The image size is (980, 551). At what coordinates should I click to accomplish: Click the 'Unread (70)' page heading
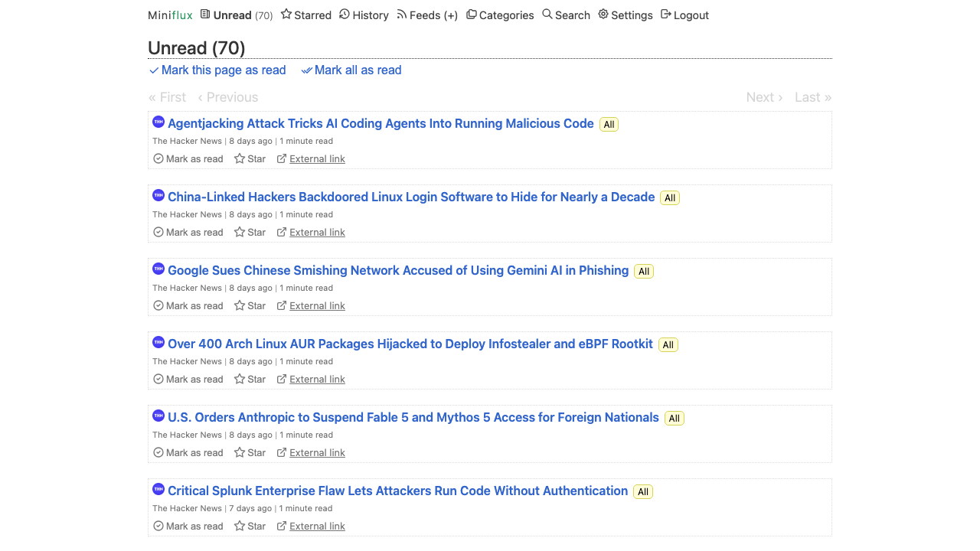pyautogui.click(x=197, y=48)
